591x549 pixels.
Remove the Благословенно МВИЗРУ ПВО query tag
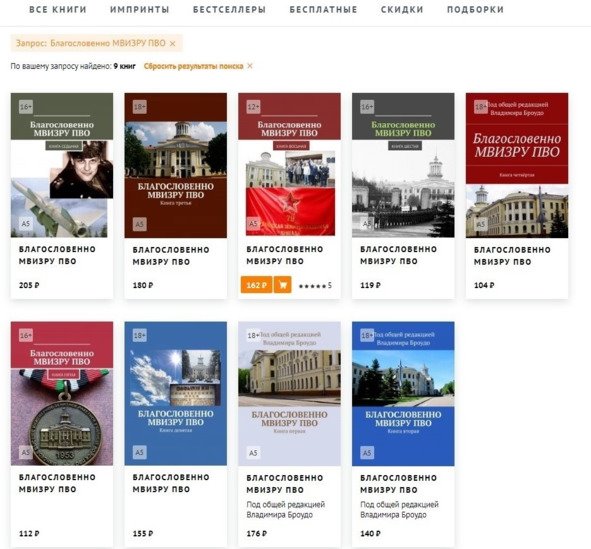click(x=172, y=44)
